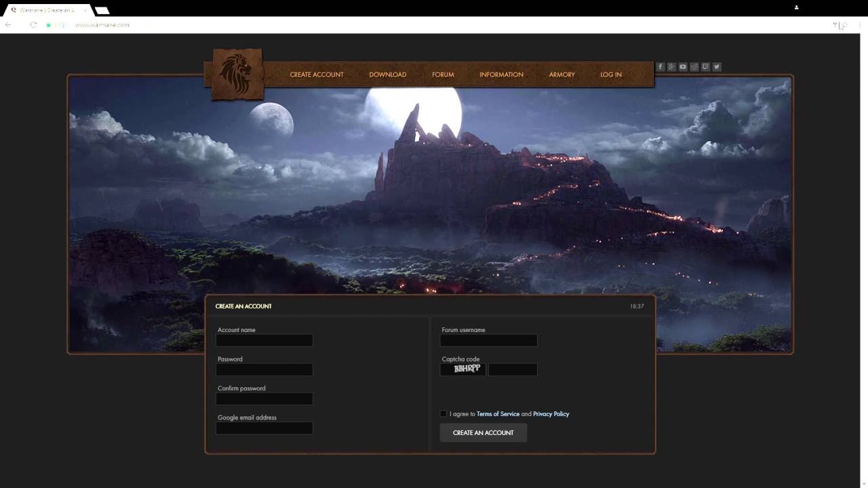Open the Forum menu item

(x=443, y=75)
